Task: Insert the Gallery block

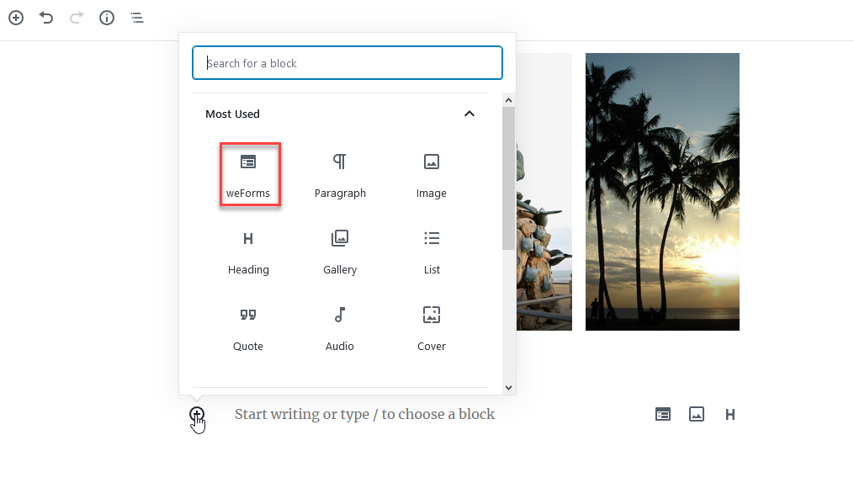Action: (340, 252)
